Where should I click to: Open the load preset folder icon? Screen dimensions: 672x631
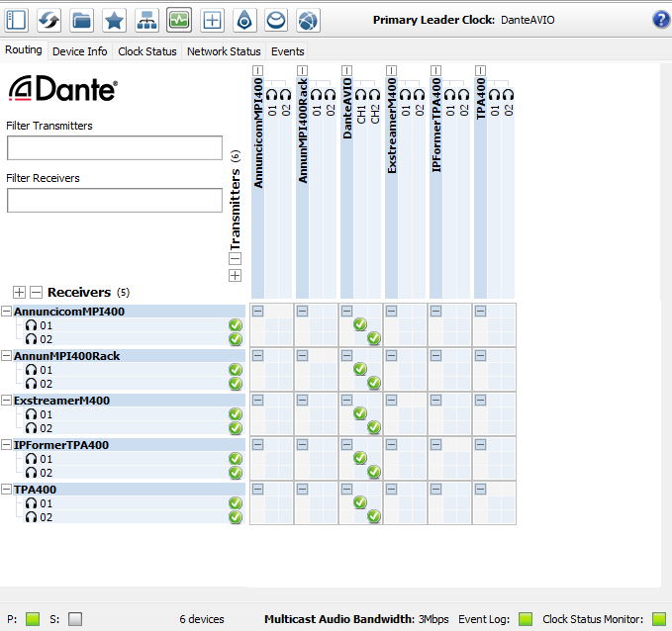point(82,19)
